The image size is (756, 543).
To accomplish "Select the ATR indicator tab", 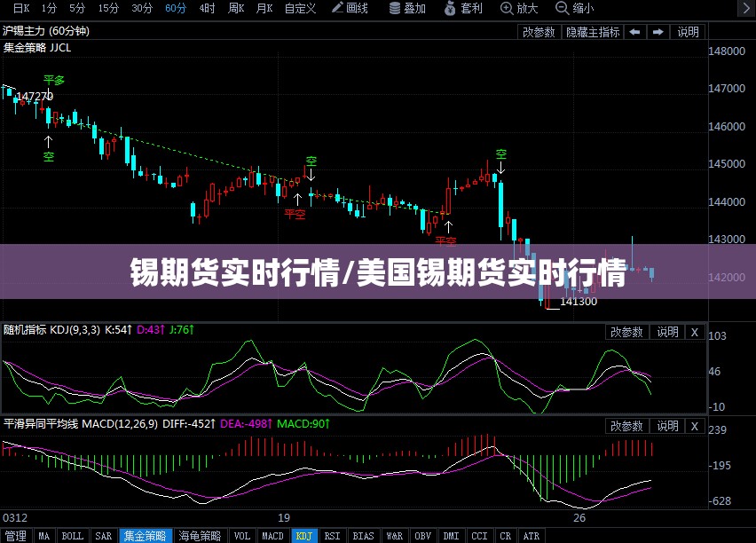I will [x=532, y=536].
